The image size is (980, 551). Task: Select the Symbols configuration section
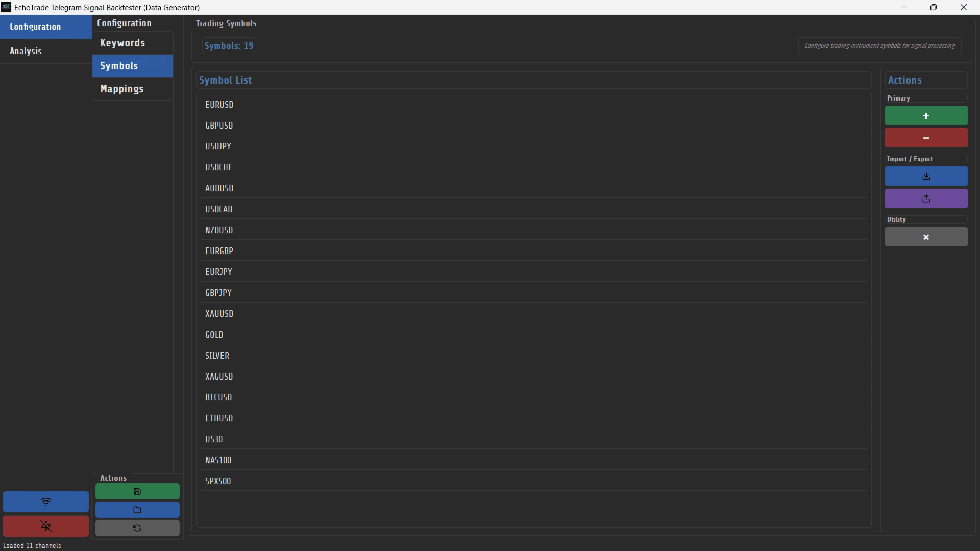133,66
